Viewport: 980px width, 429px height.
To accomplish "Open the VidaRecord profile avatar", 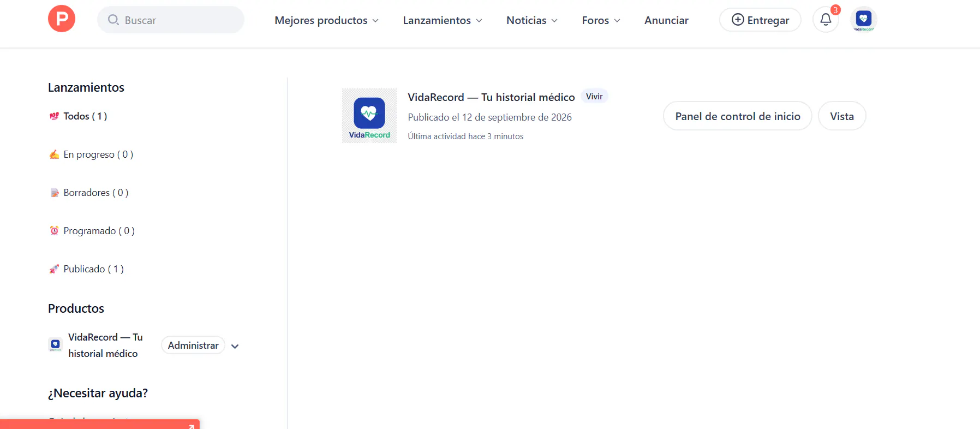I will [863, 20].
